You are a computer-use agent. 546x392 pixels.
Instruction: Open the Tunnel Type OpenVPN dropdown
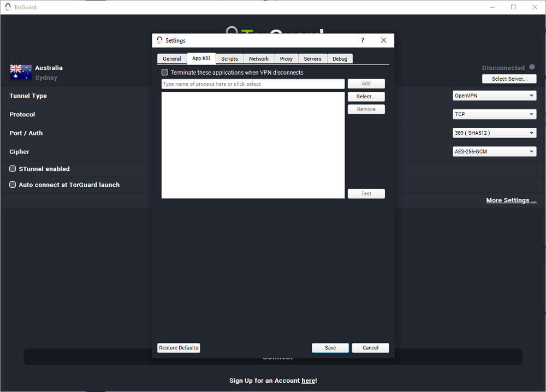[494, 96]
